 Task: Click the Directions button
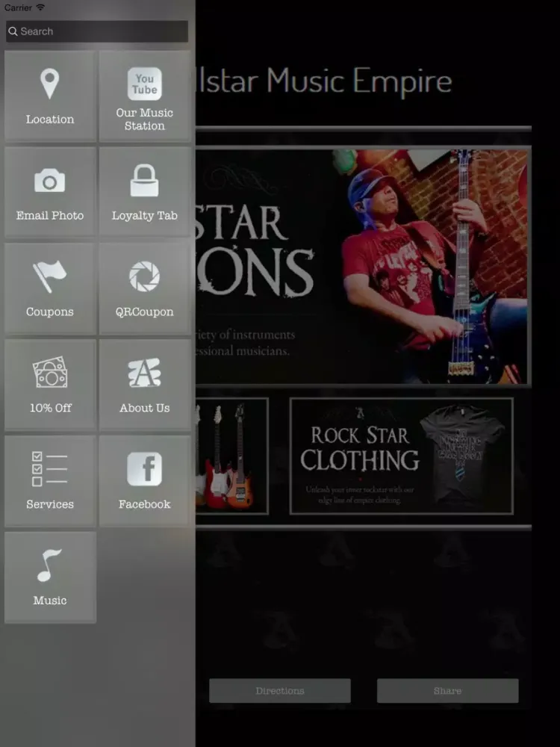point(280,691)
